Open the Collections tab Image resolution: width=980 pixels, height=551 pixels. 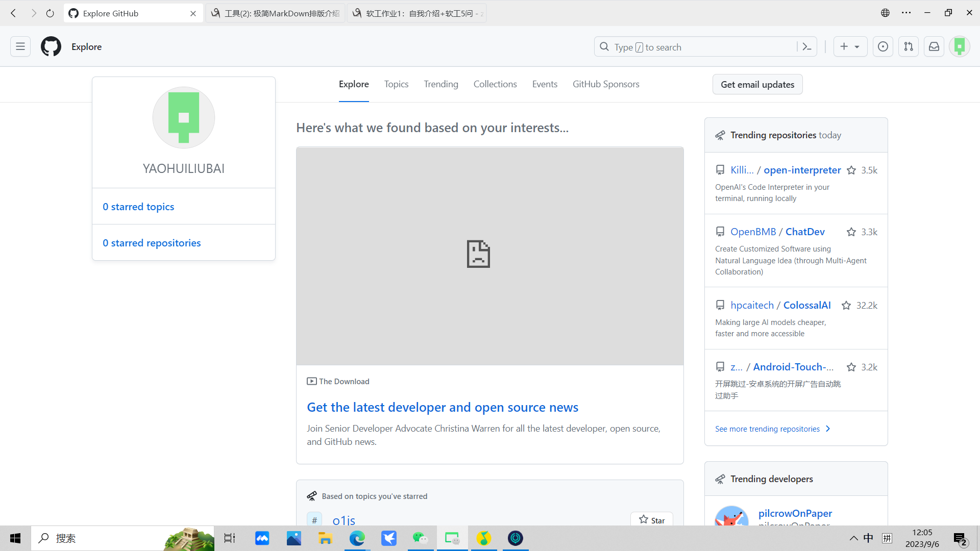coord(495,84)
